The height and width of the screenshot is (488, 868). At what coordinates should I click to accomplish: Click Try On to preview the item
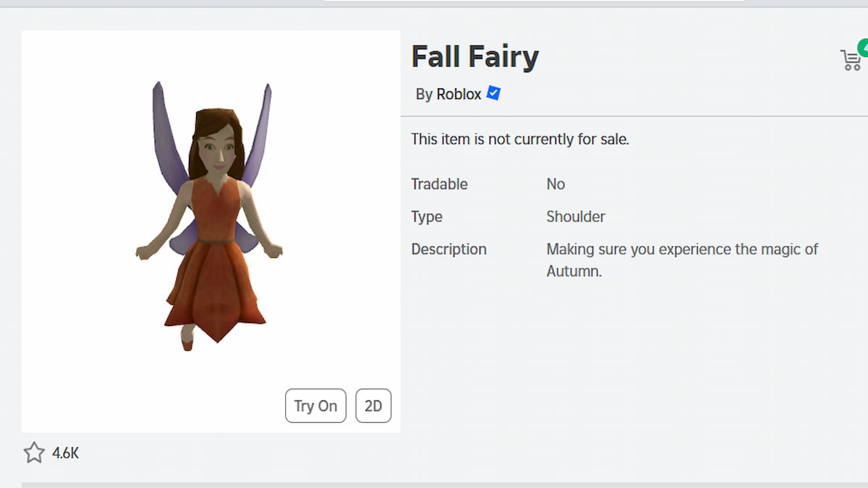coord(315,406)
